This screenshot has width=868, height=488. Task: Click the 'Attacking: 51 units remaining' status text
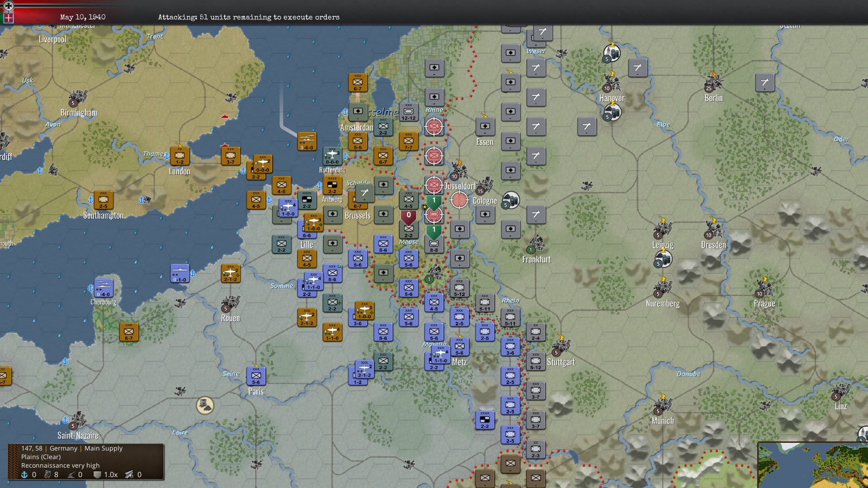click(249, 17)
